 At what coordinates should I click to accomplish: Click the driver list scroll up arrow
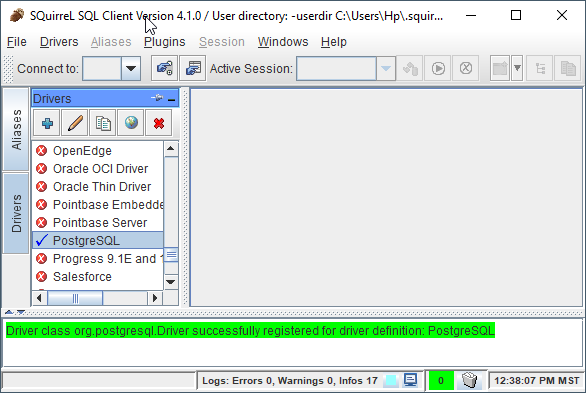[x=171, y=149]
